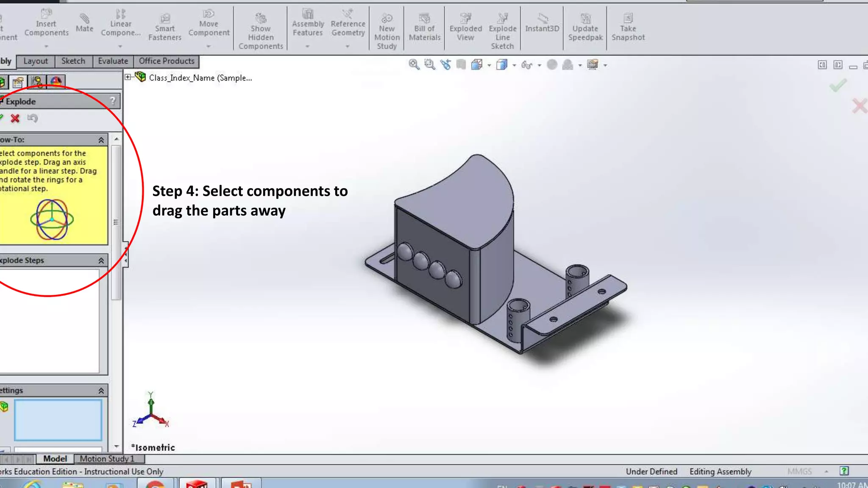Click Zoom to Area icon

pos(430,64)
